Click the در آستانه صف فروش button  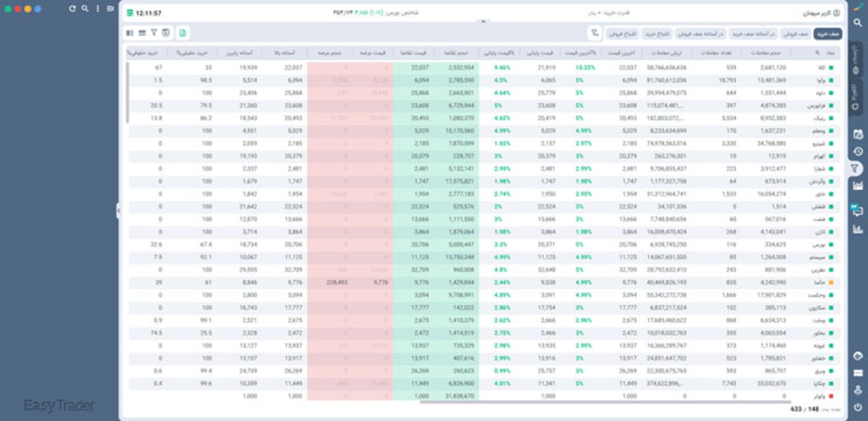700,34
